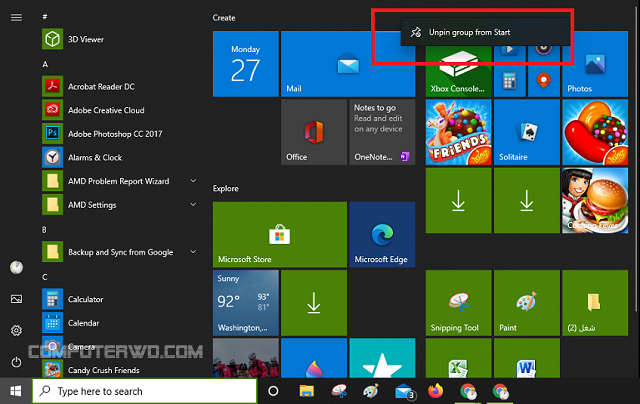
Task: Open the OneNote tile
Action: pyautogui.click(x=382, y=132)
